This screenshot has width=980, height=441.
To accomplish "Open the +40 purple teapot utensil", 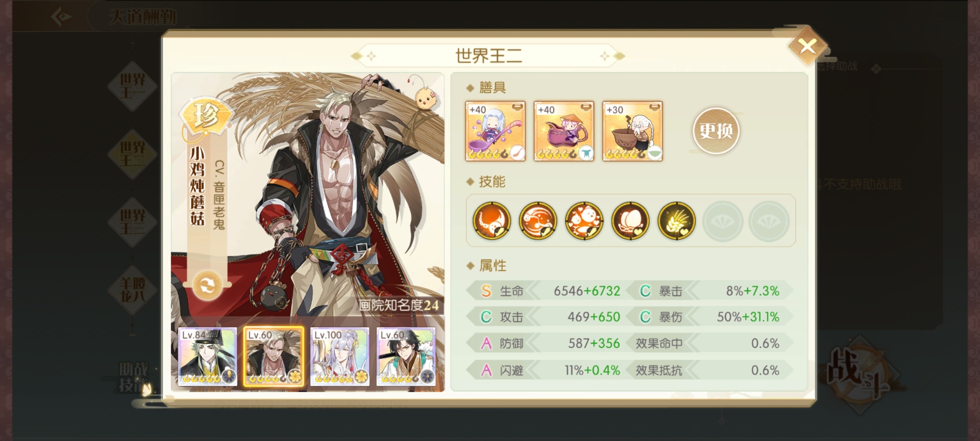I will [564, 131].
